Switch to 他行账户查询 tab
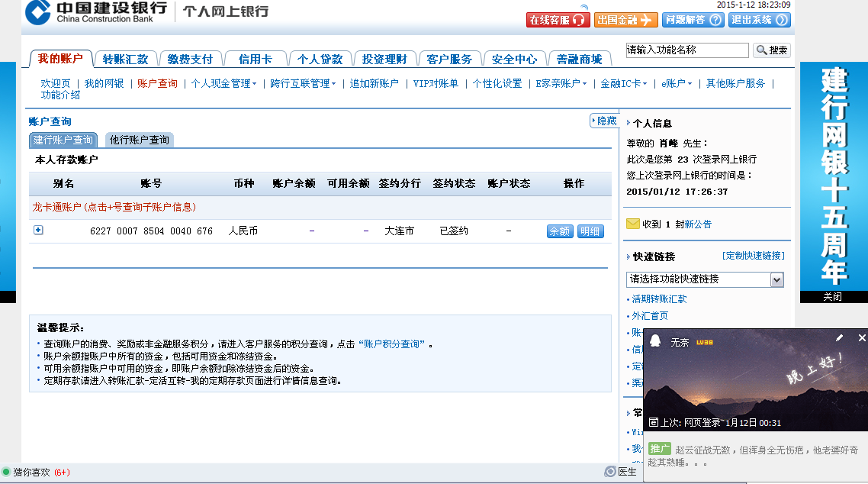 (x=140, y=140)
